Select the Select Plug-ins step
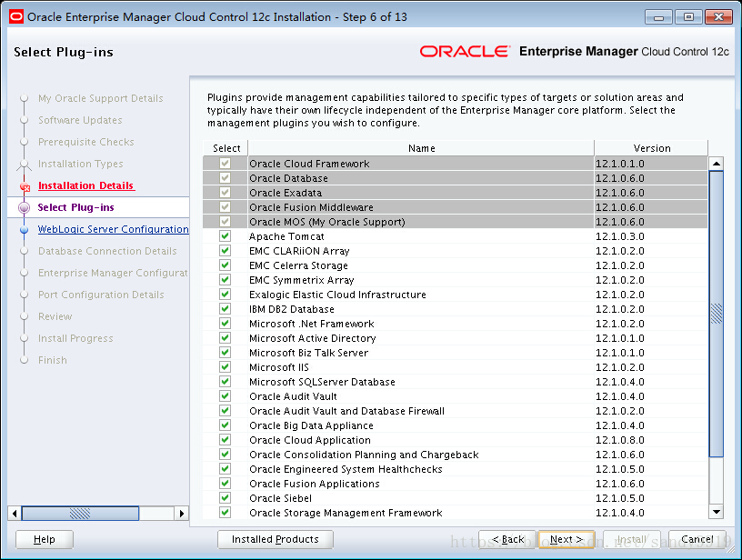Image resolution: width=742 pixels, height=560 pixels. [75, 207]
